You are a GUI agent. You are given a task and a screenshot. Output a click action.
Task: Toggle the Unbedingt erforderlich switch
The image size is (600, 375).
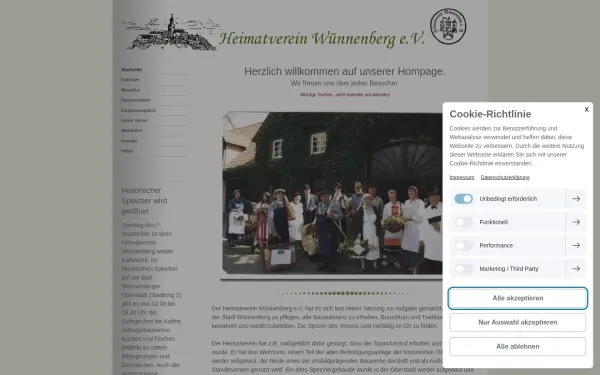click(463, 199)
